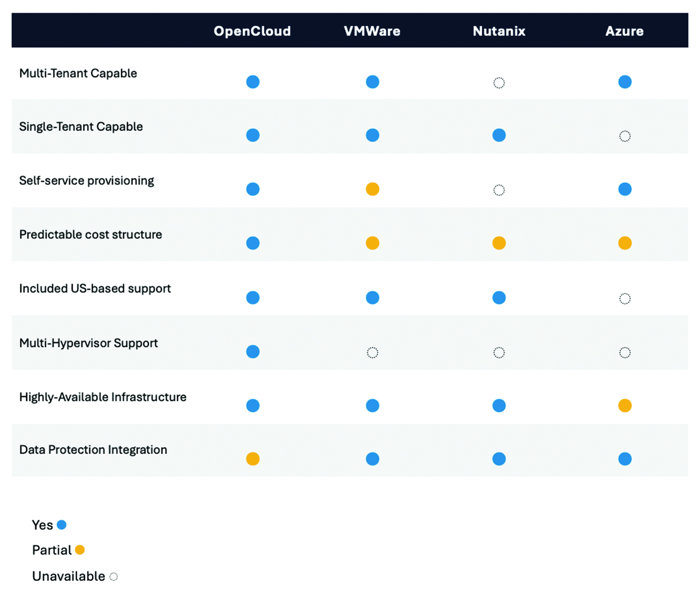
Task: Click OpenCloud's orange dot for Data Protection Integration
Action: tap(253, 459)
